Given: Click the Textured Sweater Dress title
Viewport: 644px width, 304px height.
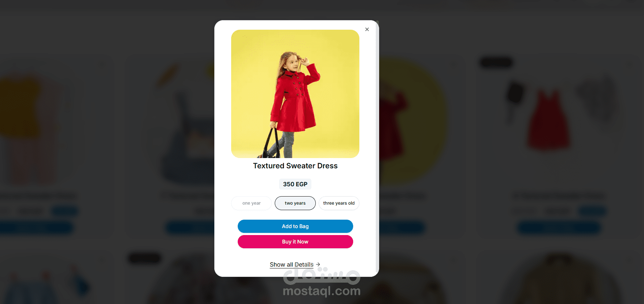Looking at the screenshot, I should tap(295, 166).
